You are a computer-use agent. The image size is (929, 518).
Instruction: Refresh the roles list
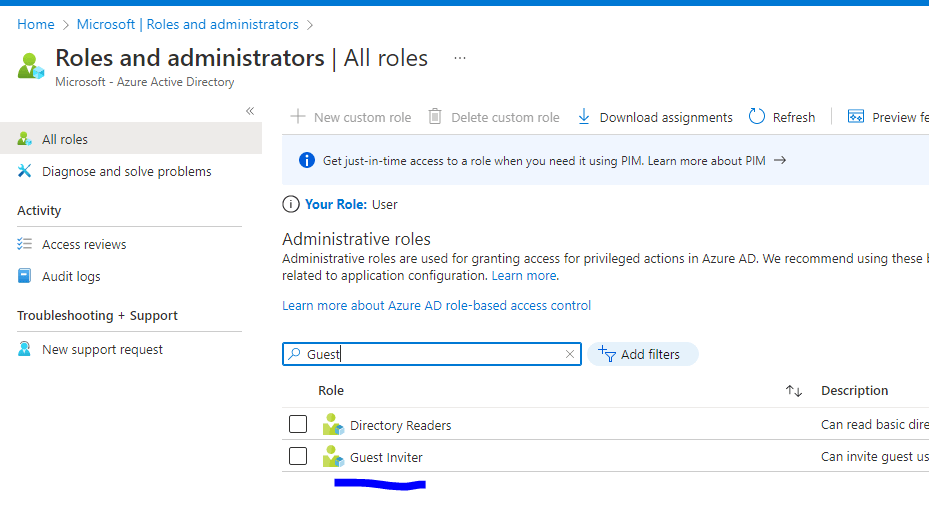(x=782, y=117)
